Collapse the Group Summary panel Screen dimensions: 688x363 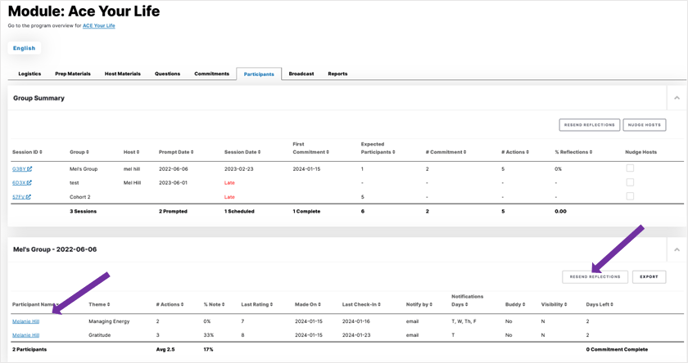(x=677, y=98)
